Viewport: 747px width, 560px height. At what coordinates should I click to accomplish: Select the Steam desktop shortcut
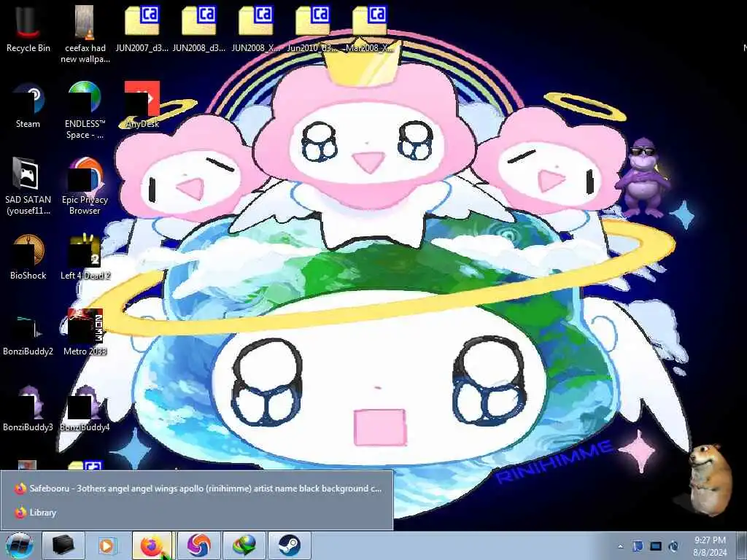point(28,105)
